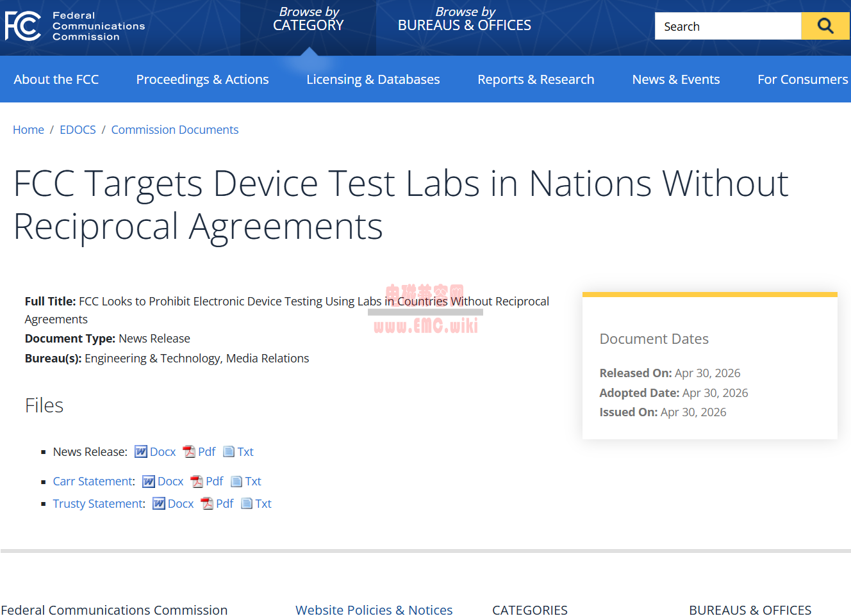Click the News Release Docx Word icon

tap(141, 452)
